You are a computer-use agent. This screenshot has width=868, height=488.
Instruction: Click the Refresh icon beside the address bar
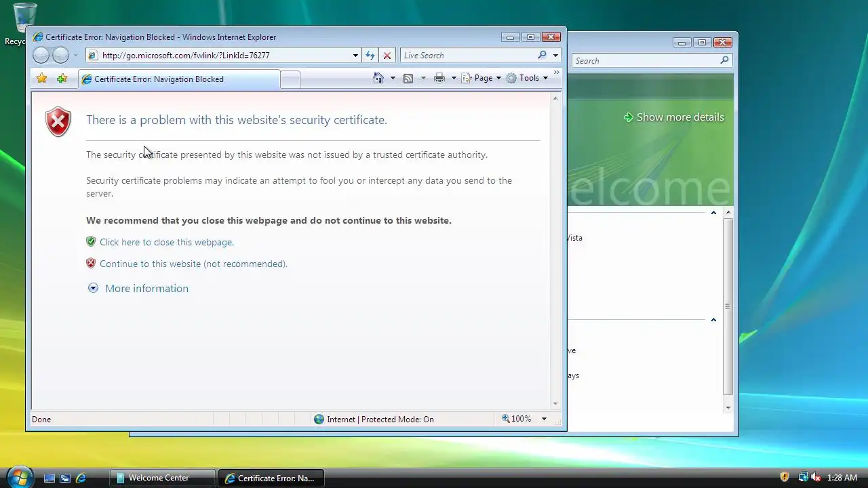(370, 56)
